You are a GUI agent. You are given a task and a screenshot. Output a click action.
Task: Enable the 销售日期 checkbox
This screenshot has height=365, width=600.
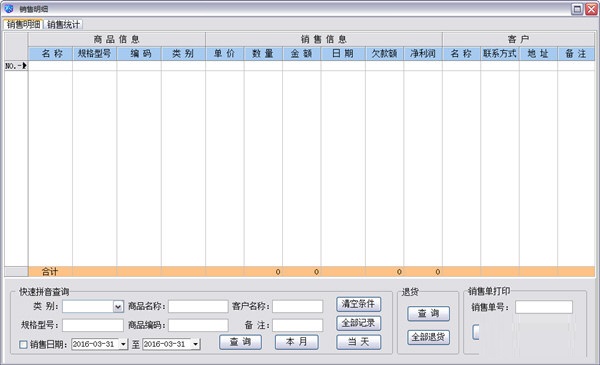pos(23,344)
